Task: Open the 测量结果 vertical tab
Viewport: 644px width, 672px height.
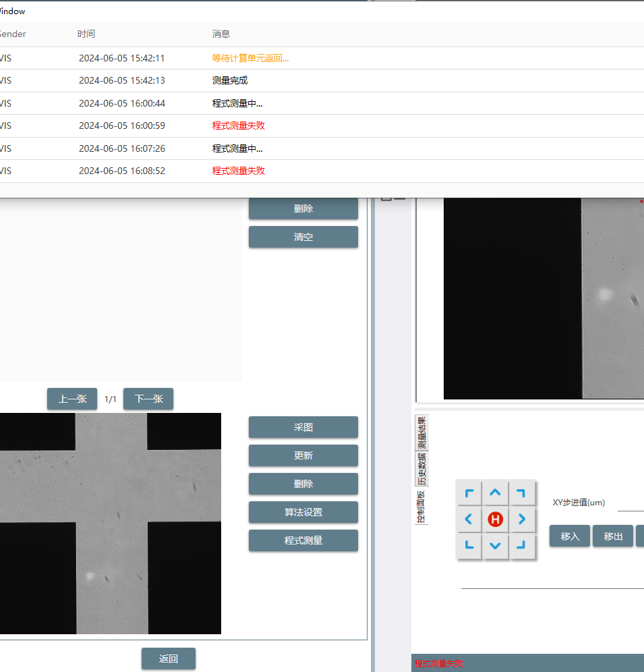Action: [422, 432]
